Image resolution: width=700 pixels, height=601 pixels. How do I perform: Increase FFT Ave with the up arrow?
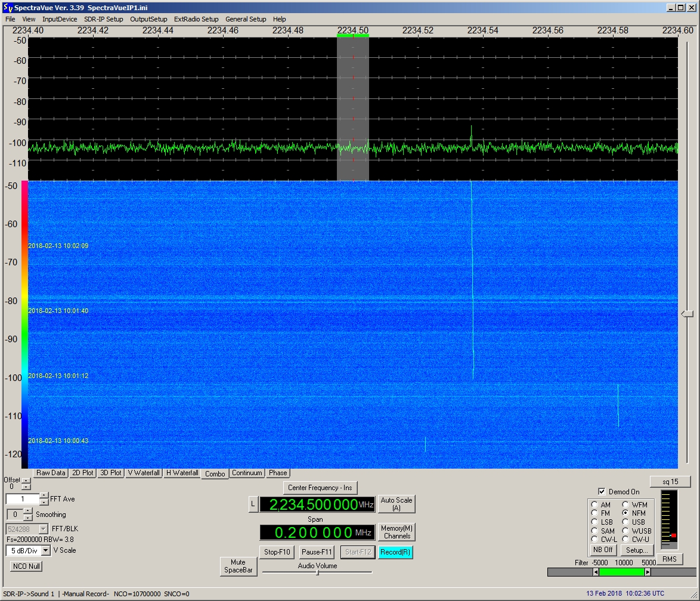coord(44,496)
